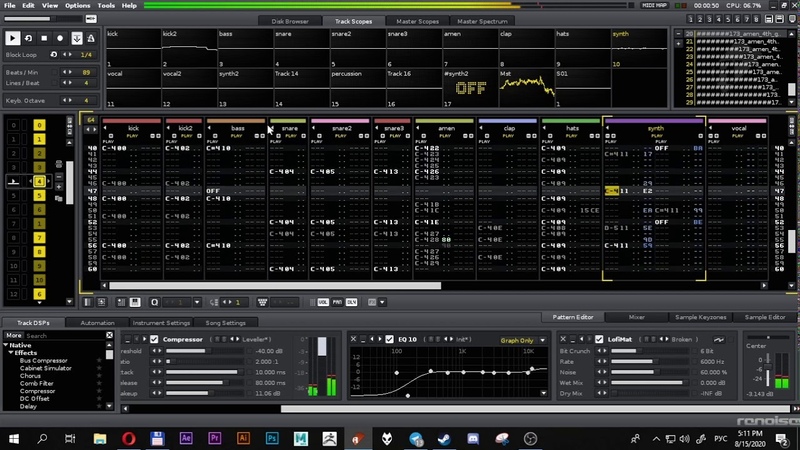
Task: Open File Explorer from taskbar
Action: [100, 439]
